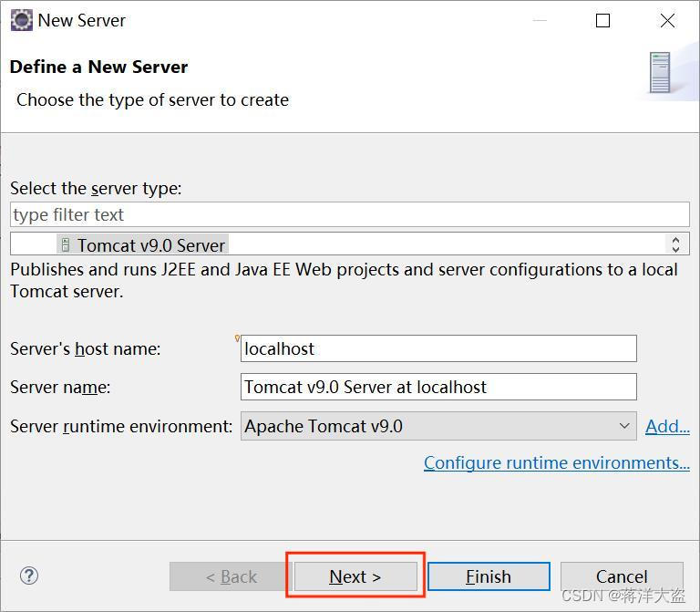Click the server banner image in the header
The height and width of the screenshot is (612, 700).
point(660,73)
